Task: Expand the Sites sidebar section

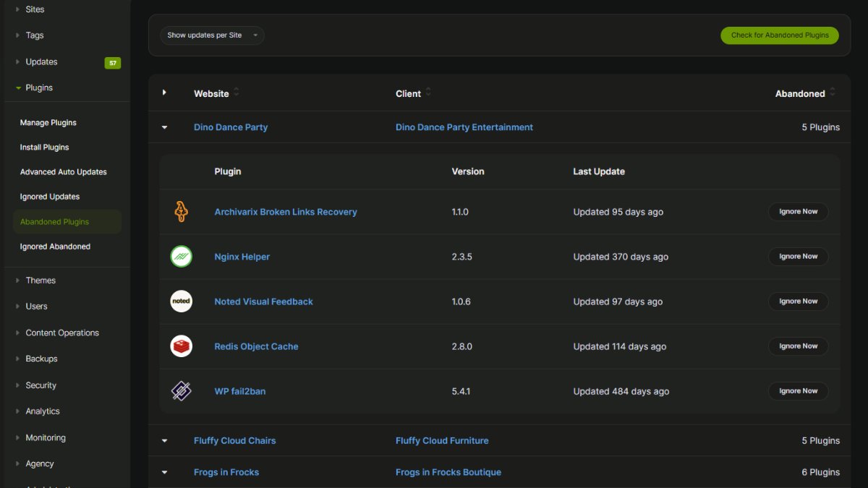Action: (18, 9)
